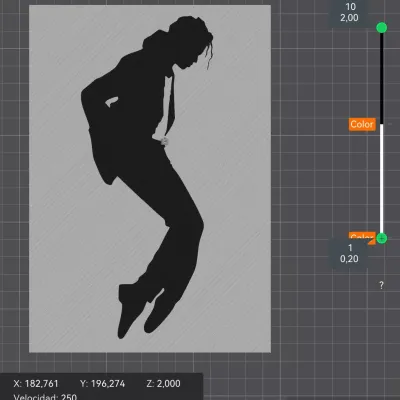The width and height of the screenshot is (400, 400).
Task: Click the X: 182,761 coordinate readout
Action: click(36, 384)
